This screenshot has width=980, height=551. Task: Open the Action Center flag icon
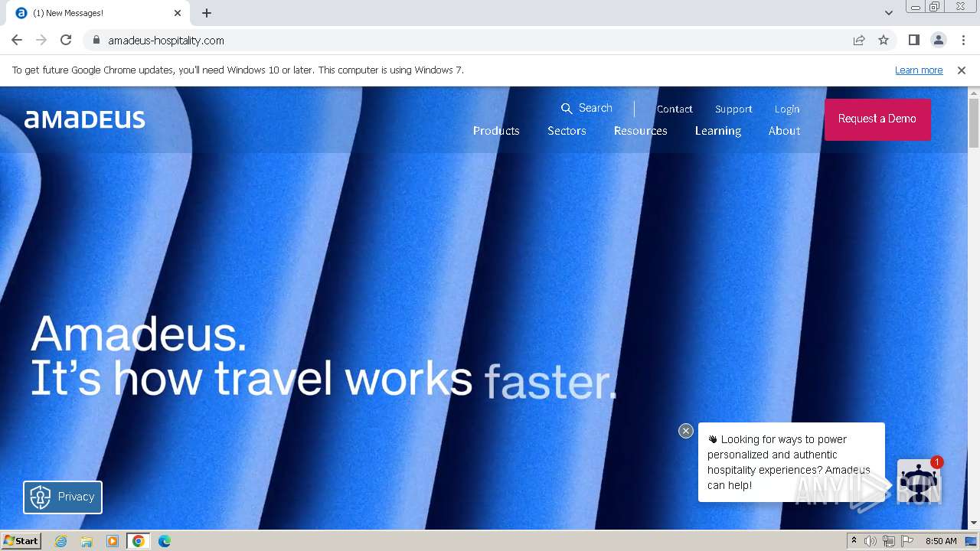pos(907,541)
